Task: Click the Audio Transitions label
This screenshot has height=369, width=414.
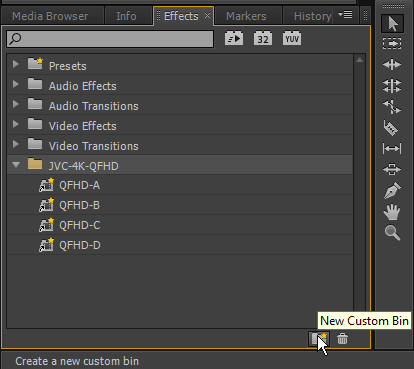Action: point(94,106)
